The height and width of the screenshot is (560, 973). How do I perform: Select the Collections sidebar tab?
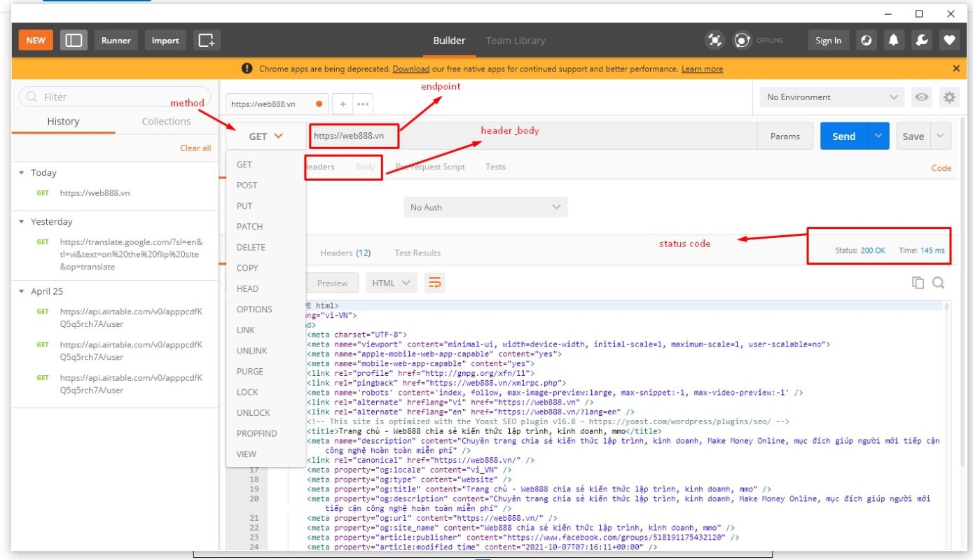tap(166, 121)
